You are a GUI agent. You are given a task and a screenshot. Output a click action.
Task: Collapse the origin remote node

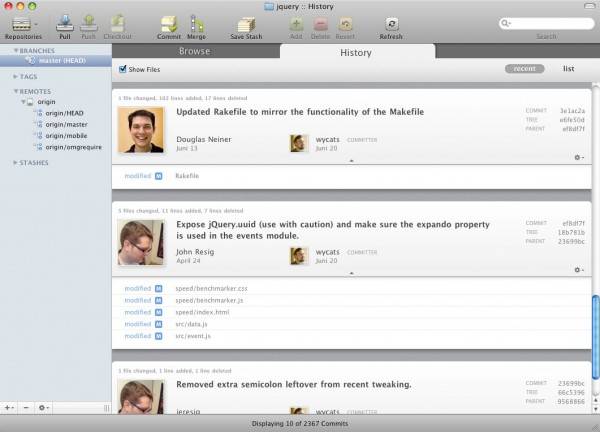[x=23, y=102]
